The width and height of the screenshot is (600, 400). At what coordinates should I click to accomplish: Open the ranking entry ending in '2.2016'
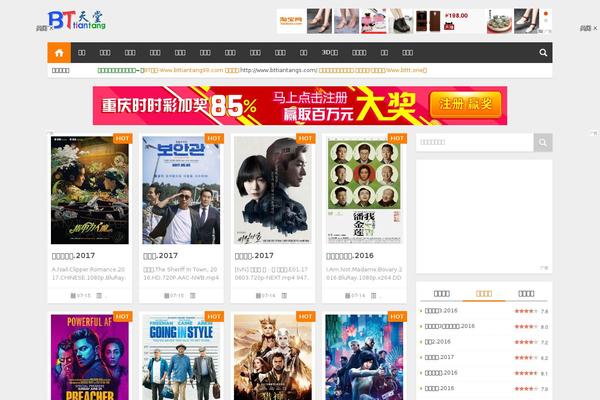[438, 342]
